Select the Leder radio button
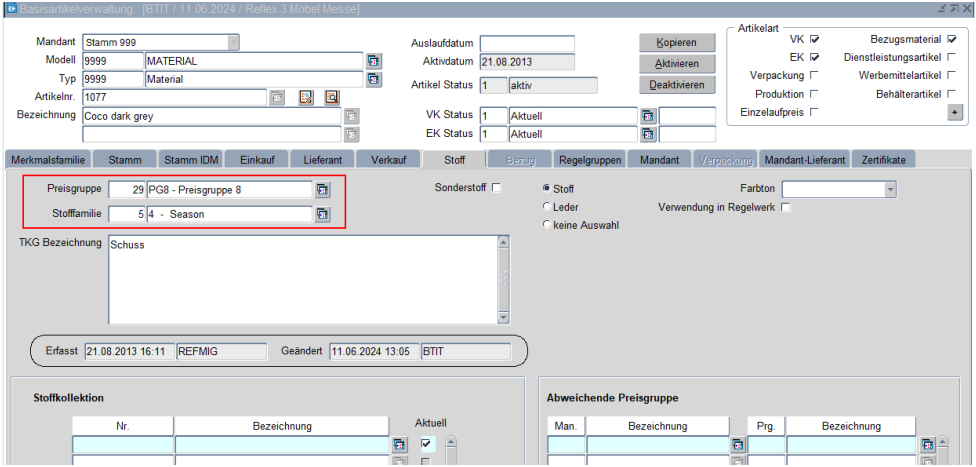 546,207
